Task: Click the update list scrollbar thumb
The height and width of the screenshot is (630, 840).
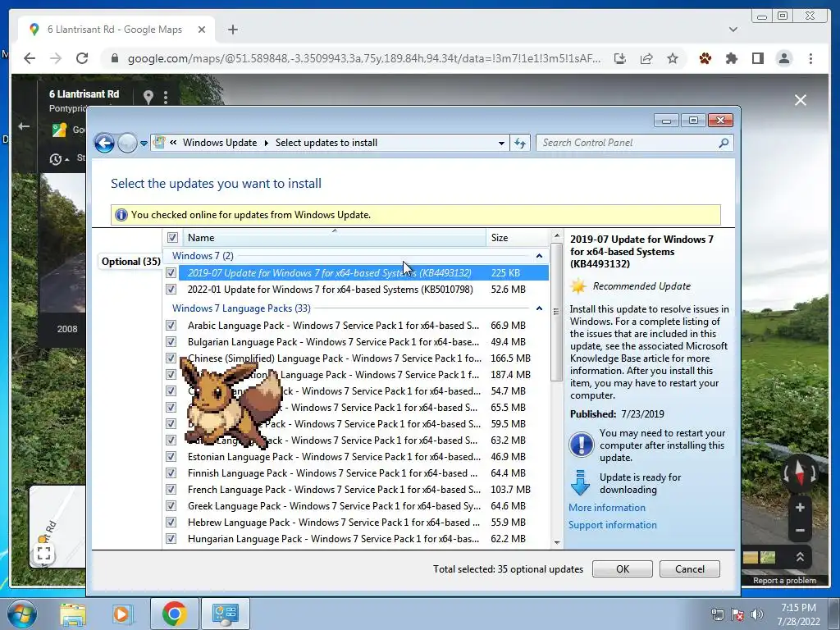Action: [557, 312]
